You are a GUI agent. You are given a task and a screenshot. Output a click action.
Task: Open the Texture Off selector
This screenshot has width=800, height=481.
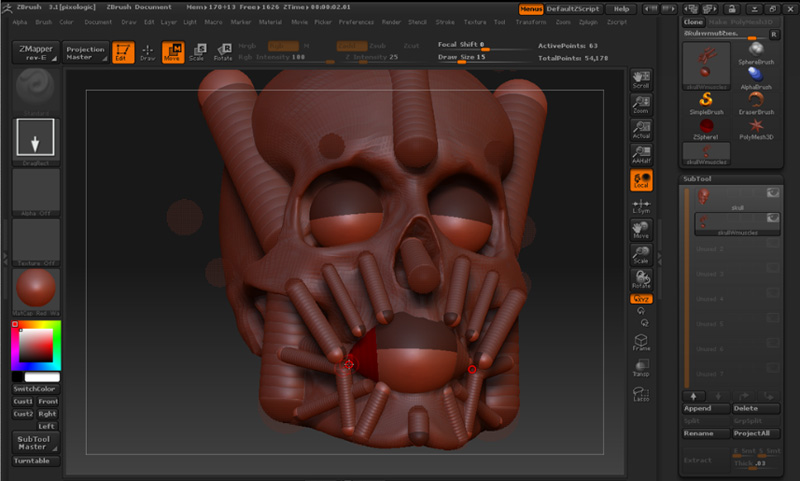35,242
